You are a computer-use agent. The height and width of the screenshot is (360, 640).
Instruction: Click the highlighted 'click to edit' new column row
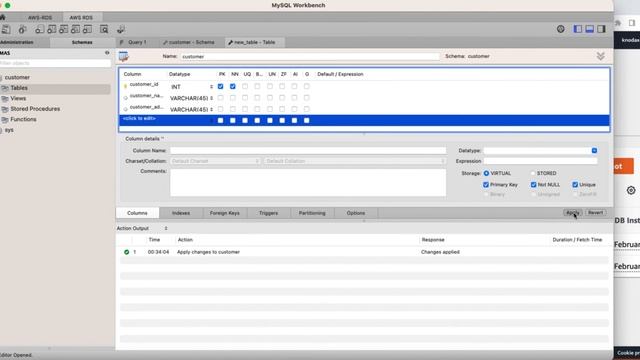[364, 120]
